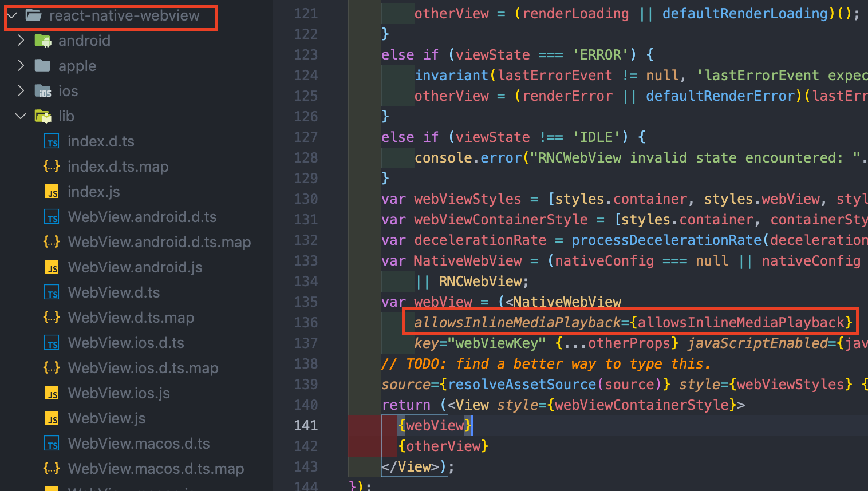
Task: Select the lib folder label
Action: coord(66,116)
